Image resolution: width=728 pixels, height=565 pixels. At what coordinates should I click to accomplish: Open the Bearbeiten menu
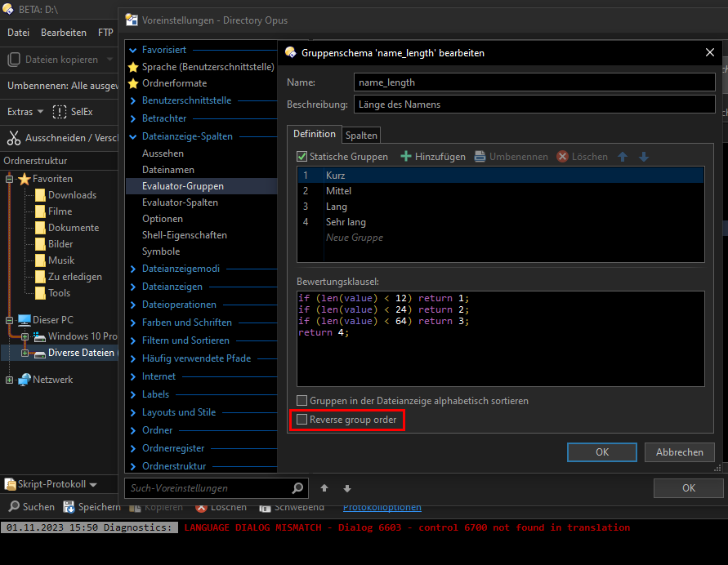pos(64,33)
